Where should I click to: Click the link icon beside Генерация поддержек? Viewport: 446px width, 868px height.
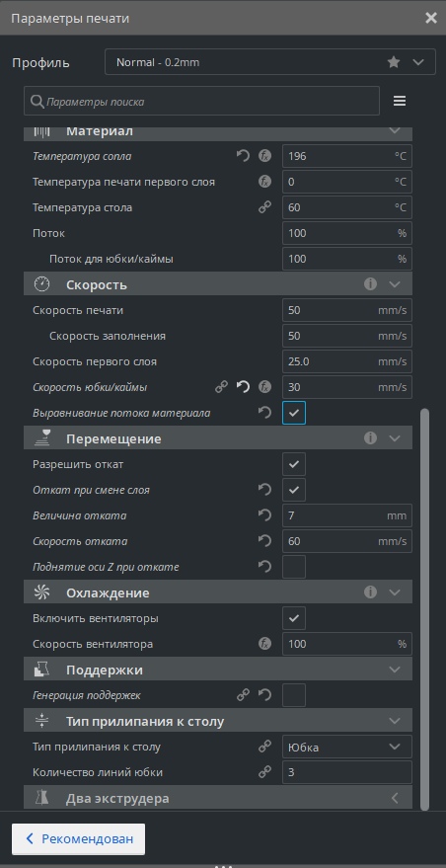(243, 695)
